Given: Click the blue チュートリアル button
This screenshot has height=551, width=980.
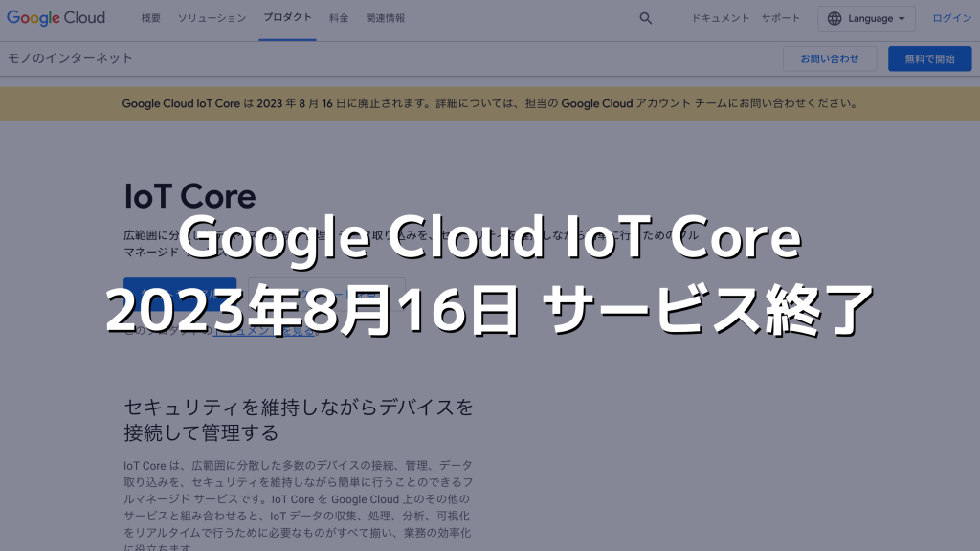Looking at the screenshot, I should pos(180,292).
